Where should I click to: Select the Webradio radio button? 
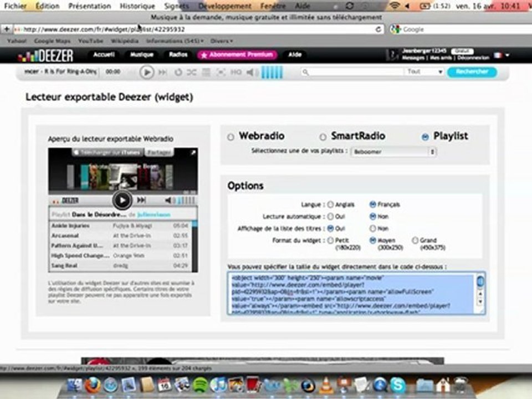pos(231,137)
